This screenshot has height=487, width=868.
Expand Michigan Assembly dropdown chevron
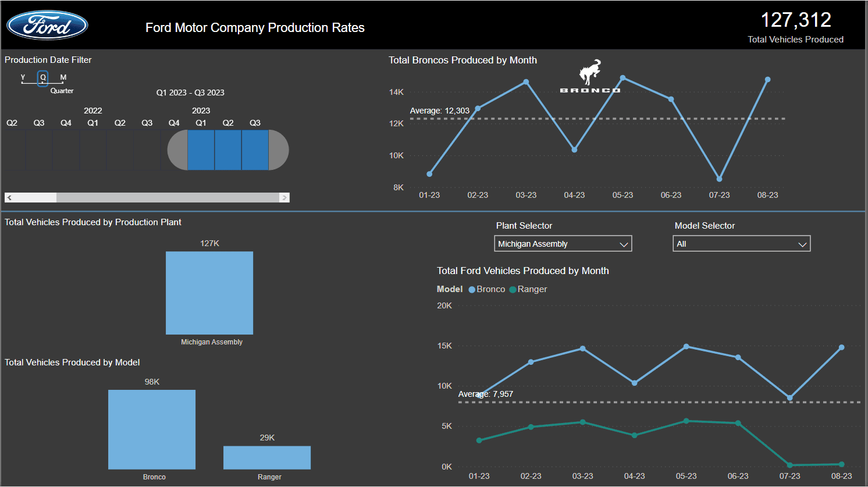[x=624, y=244]
